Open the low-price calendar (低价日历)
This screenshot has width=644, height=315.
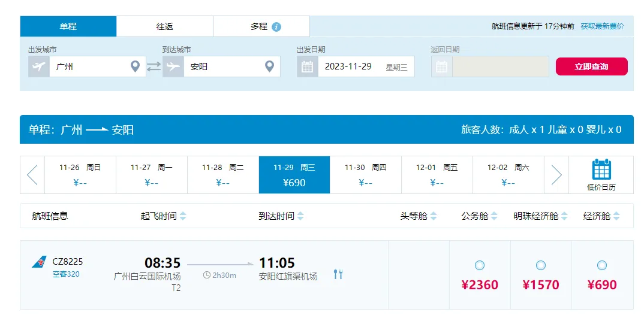(601, 174)
